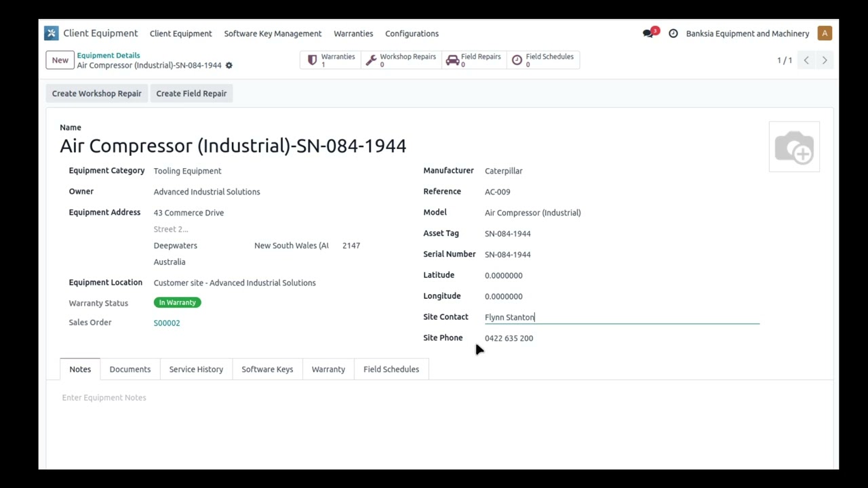This screenshot has height=488, width=868.
Task: Open Software Key Management menu
Action: pyautogui.click(x=273, y=33)
